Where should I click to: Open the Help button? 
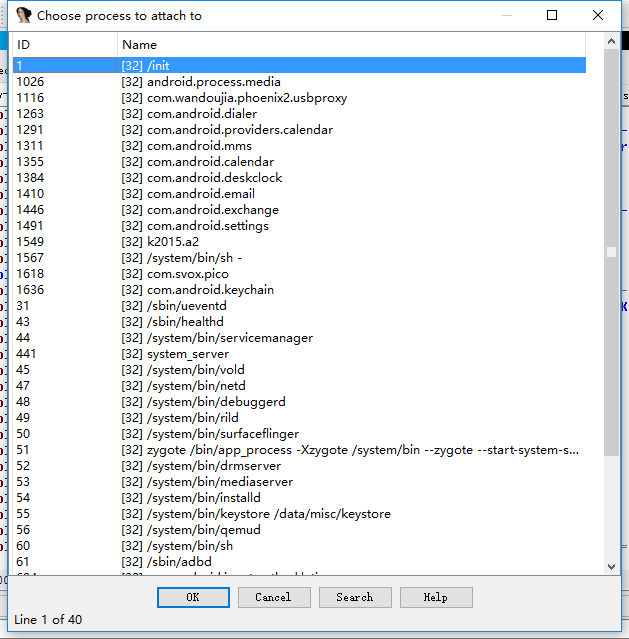pyautogui.click(x=436, y=597)
